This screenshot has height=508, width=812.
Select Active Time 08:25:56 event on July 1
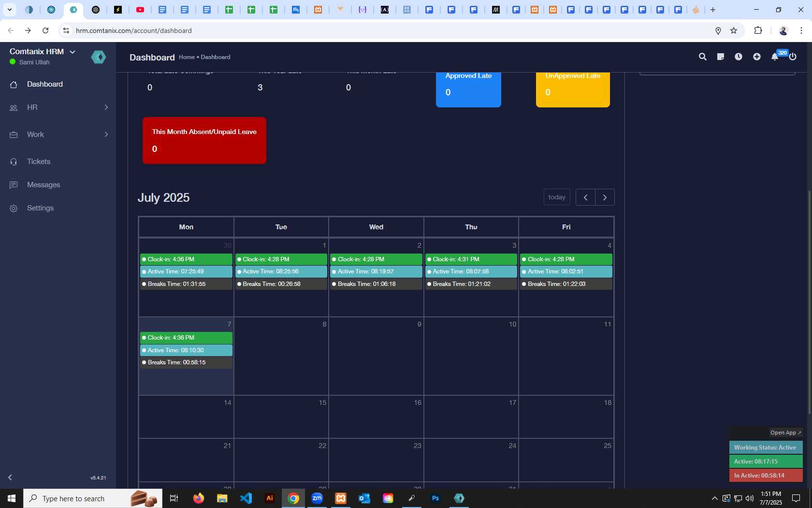(281, 271)
